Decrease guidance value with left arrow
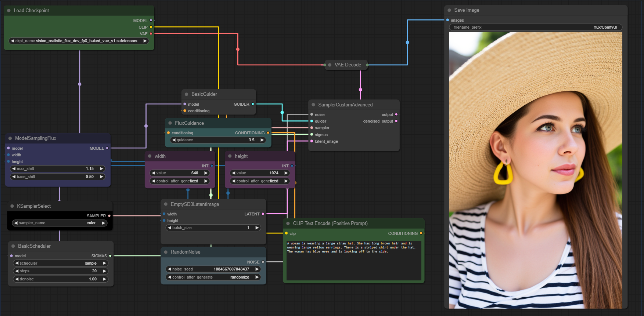Screen dimensions: 644x316 click(x=174, y=140)
